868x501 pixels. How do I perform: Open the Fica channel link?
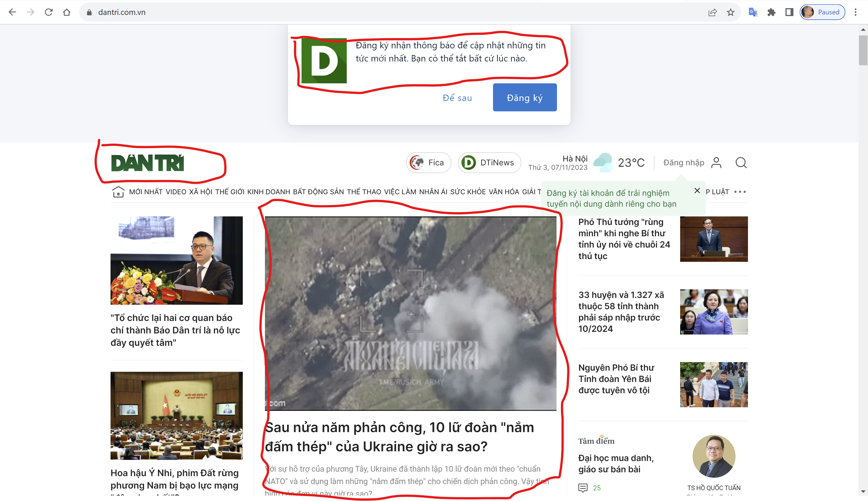[428, 163]
